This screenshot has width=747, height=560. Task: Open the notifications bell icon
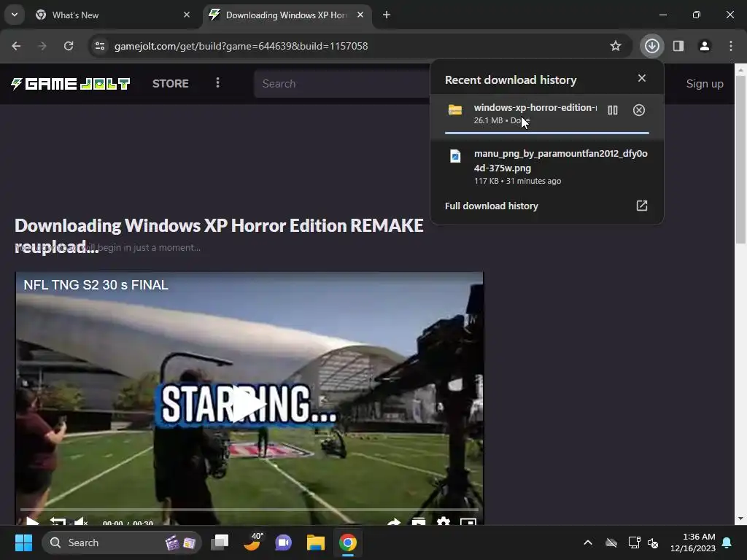coord(727,542)
